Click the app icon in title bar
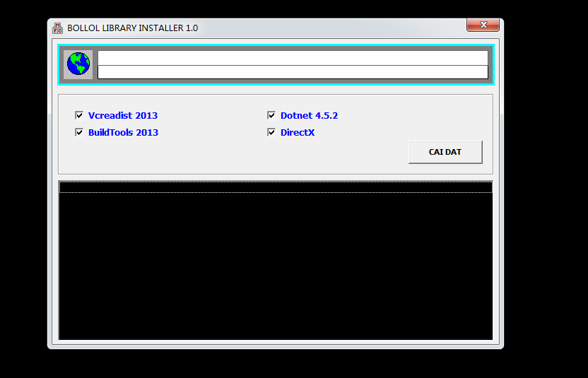The image size is (588, 378). click(x=58, y=28)
